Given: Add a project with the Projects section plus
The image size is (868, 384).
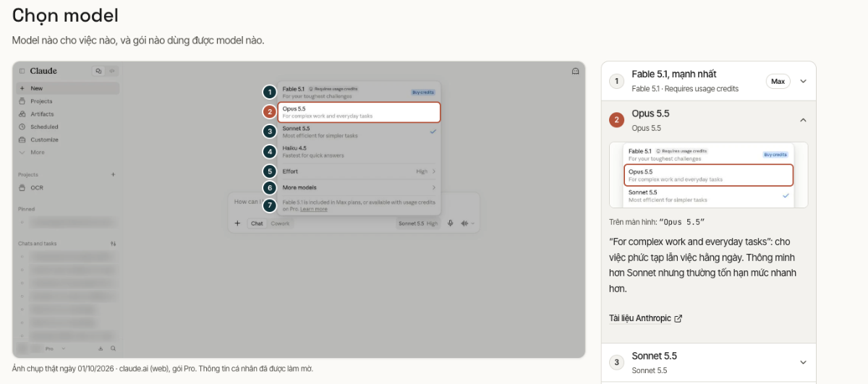Looking at the screenshot, I should pyautogui.click(x=113, y=174).
